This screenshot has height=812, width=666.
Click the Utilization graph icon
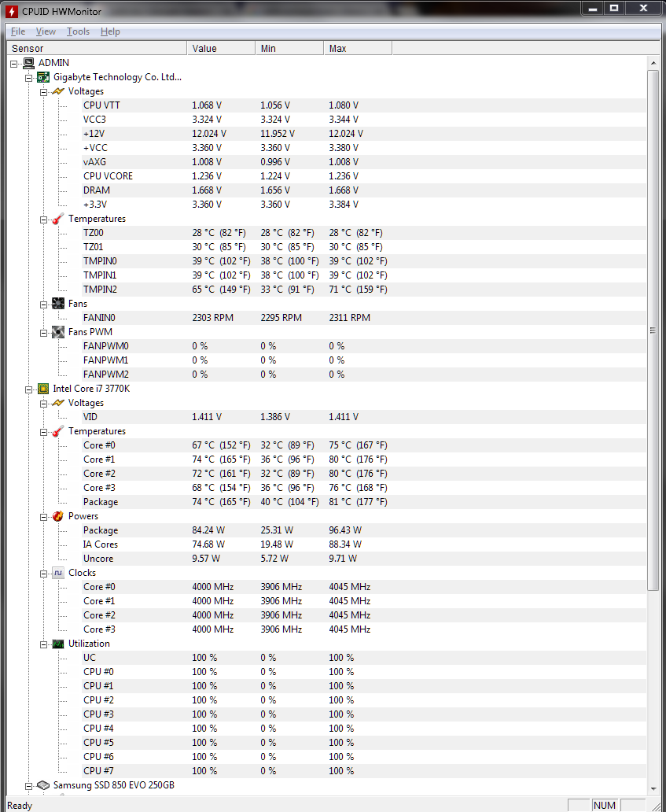point(58,644)
